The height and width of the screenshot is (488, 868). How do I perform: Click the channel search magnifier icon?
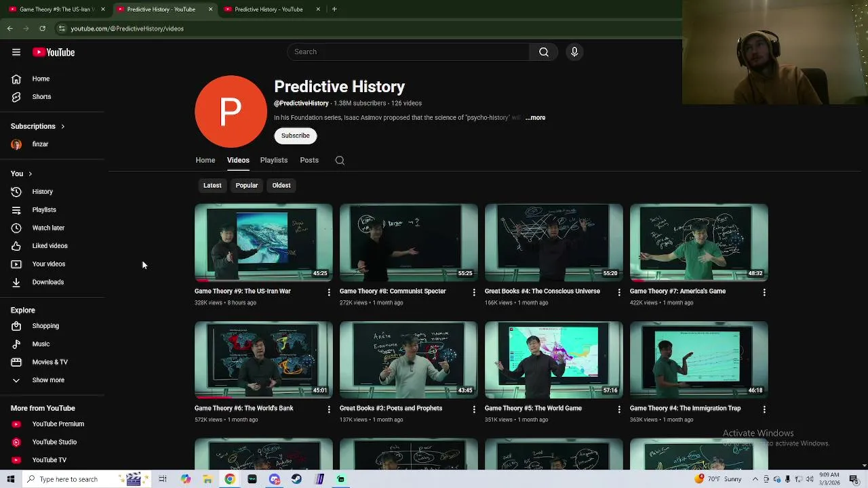(340, 161)
